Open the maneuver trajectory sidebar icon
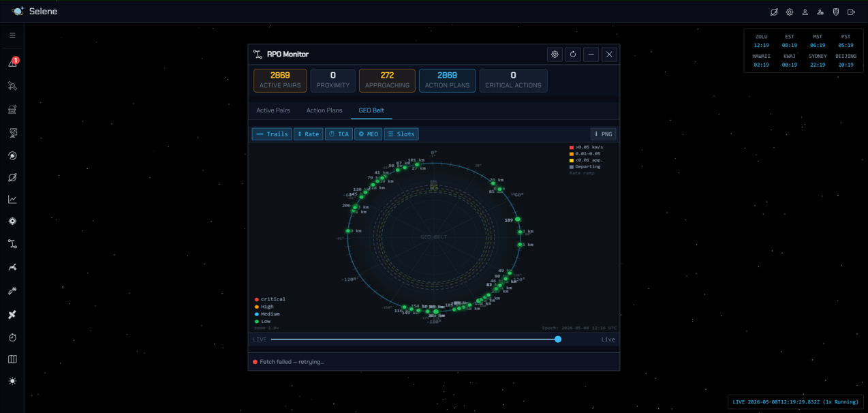 pos(12,267)
